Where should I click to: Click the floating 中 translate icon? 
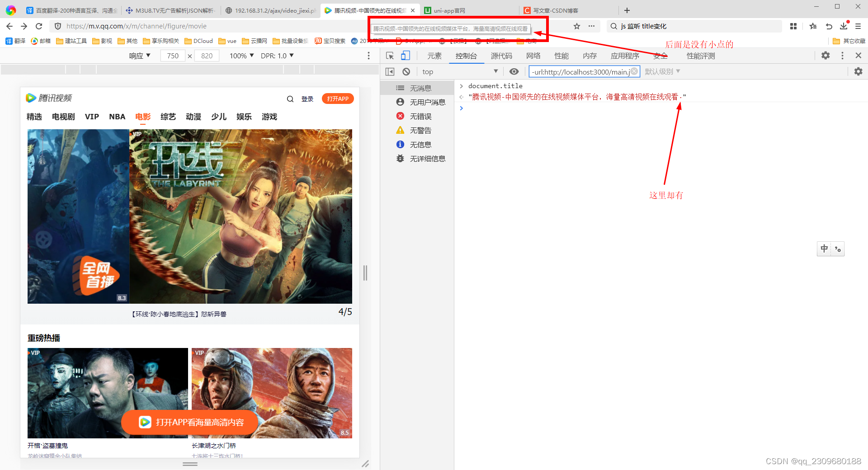click(x=824, y=249)
